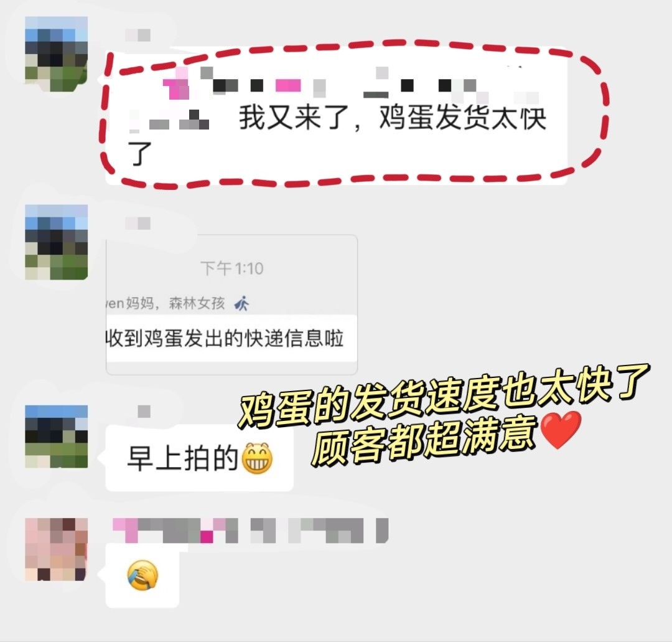The width and height of the screenshot is (672, 642).
Task: Tap the 下午 1:10 timestamp in the image
Action: 232,268
